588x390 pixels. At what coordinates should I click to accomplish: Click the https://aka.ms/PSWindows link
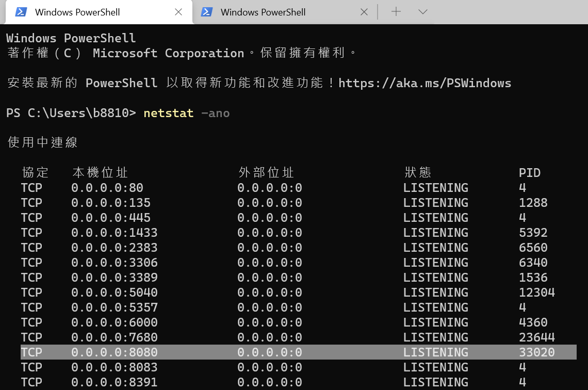[x=424, y=83]
